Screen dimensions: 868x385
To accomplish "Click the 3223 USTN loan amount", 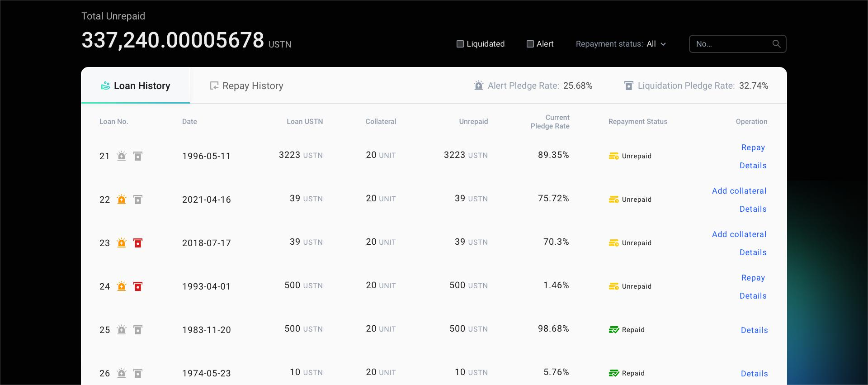I will (301, 155).
